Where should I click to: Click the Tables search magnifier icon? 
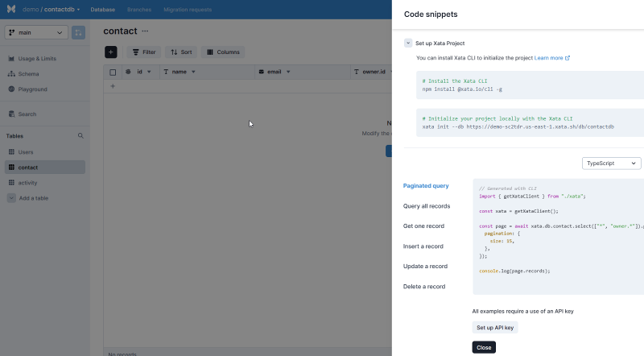click(x=80, y=135)
